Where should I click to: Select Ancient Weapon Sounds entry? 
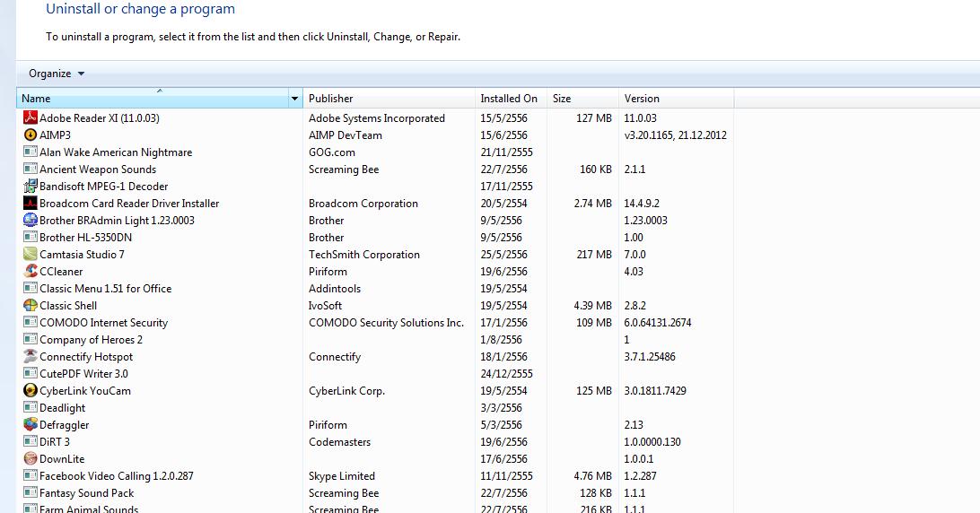tap(98, 170)
